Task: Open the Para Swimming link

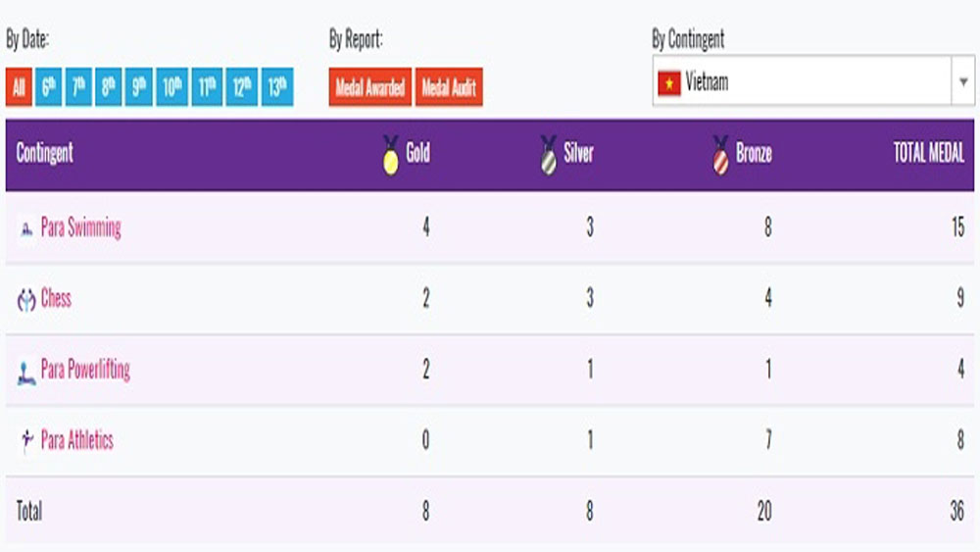Action: 80,227
